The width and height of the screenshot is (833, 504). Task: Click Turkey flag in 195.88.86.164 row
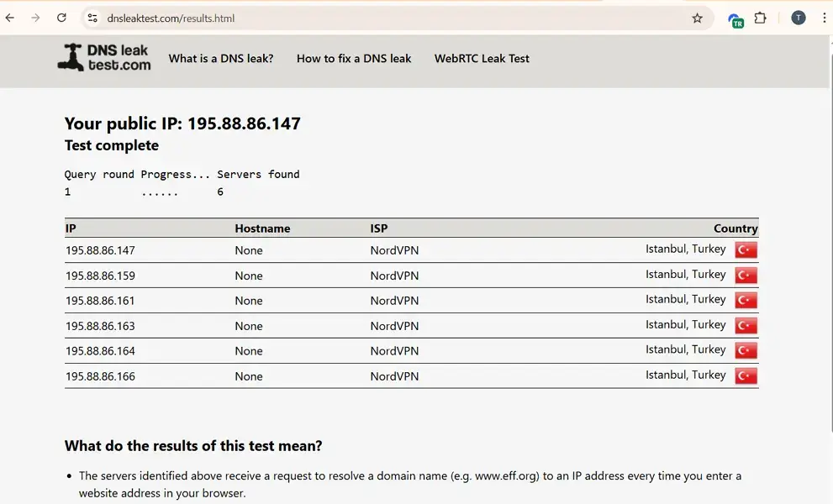point(746,350)
